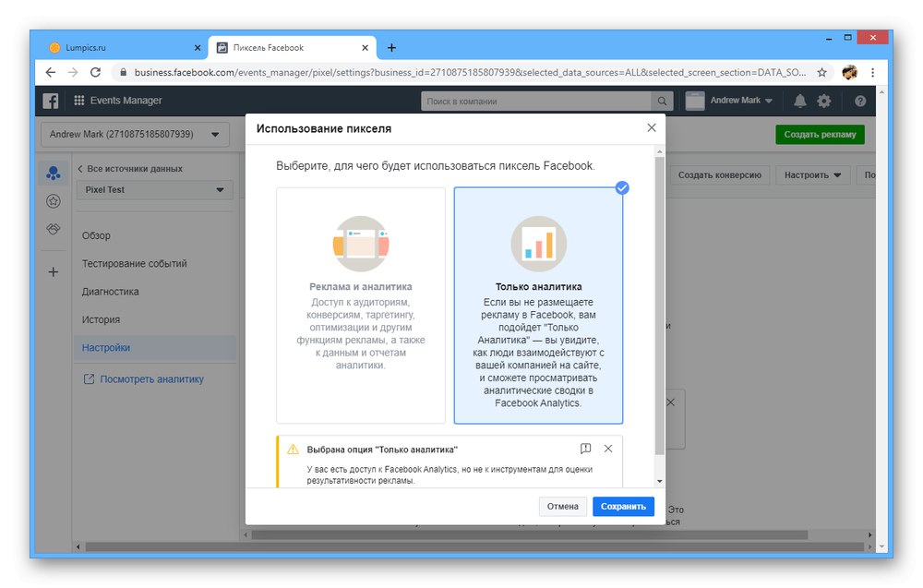Follow "Посмотреть аналитику" link
Image resolution: width=923 pixels, height=588 pixels.
click(x=144, y=379)
